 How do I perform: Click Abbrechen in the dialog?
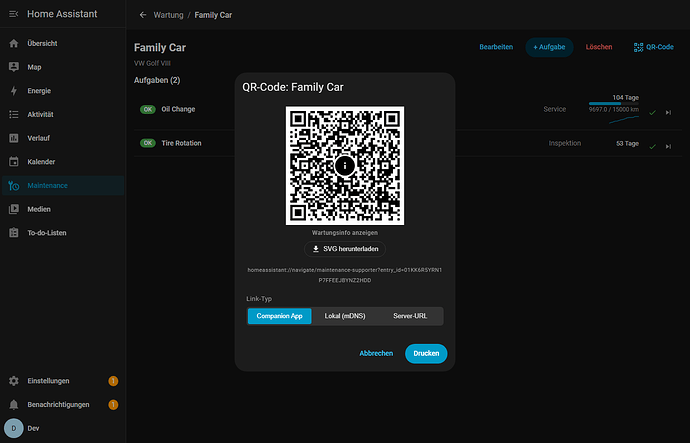pyautogui.click(x=376, y=353)
